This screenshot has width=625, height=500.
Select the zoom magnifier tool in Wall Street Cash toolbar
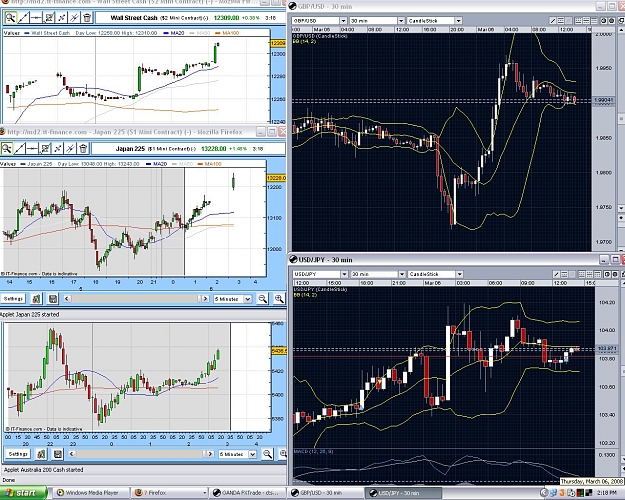[x=10, y=18]
